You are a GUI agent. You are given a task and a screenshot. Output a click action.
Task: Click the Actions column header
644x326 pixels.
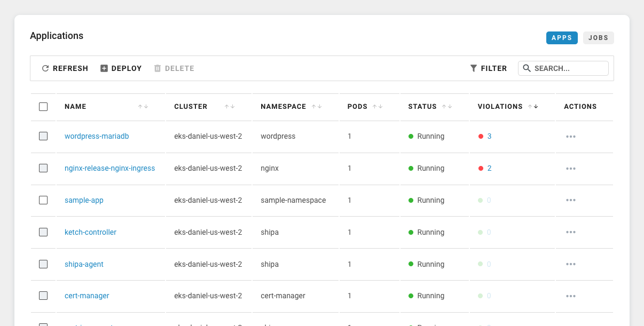point(580,107)
